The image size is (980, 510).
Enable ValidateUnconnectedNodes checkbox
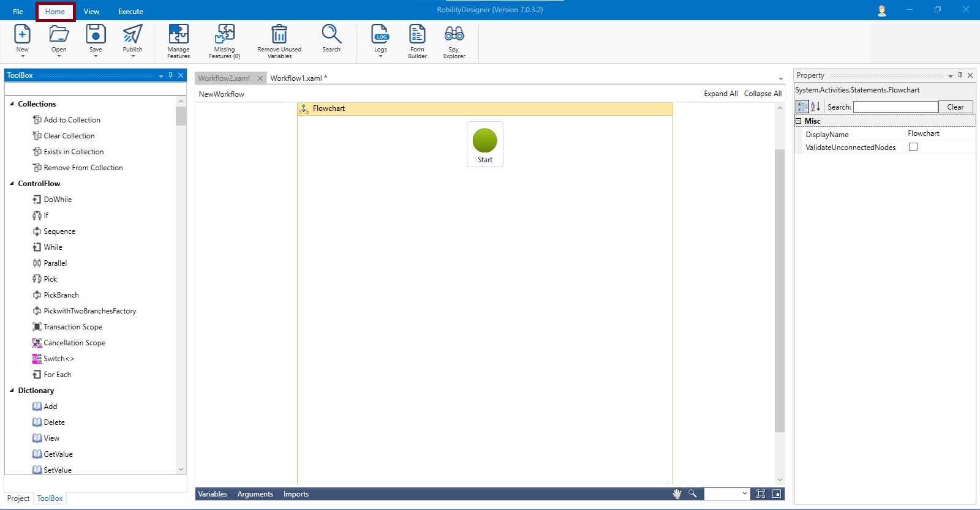tap(913, 147)
